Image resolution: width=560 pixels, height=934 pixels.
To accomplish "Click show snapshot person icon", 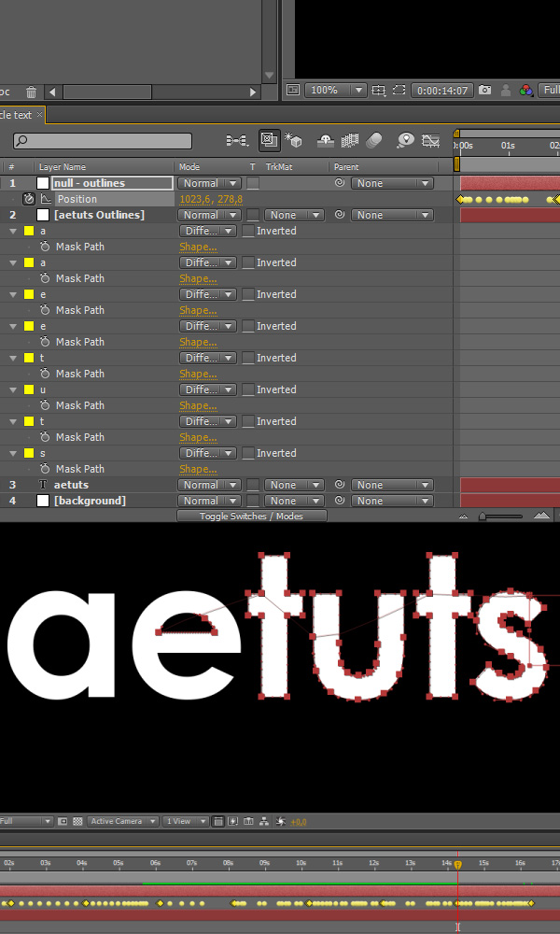I will [506, 90].
